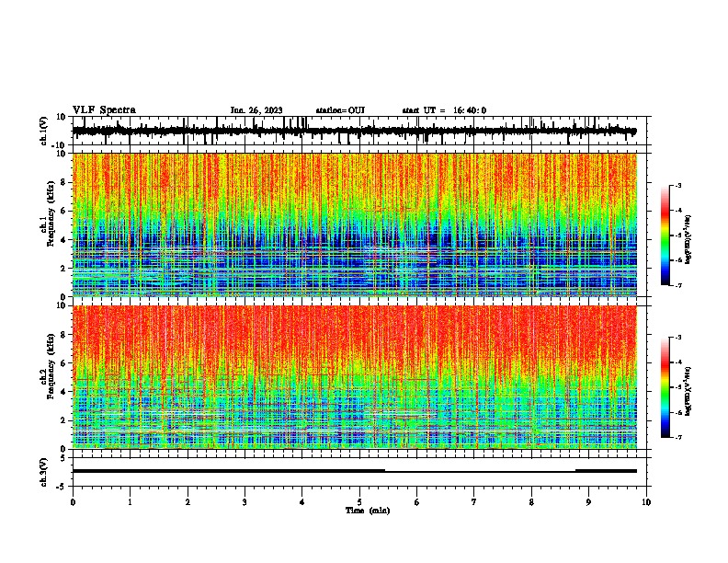Click the "-7" label on ch.2 color bar
This screenshot has height=563, width=728.
pyautogui.click(x=677, y=438)
